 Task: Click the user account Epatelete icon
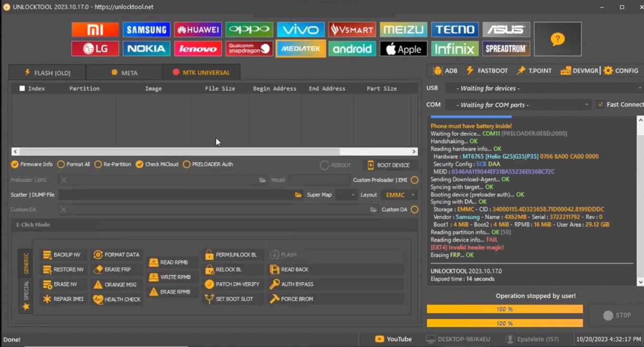click(x=510, y=339)
